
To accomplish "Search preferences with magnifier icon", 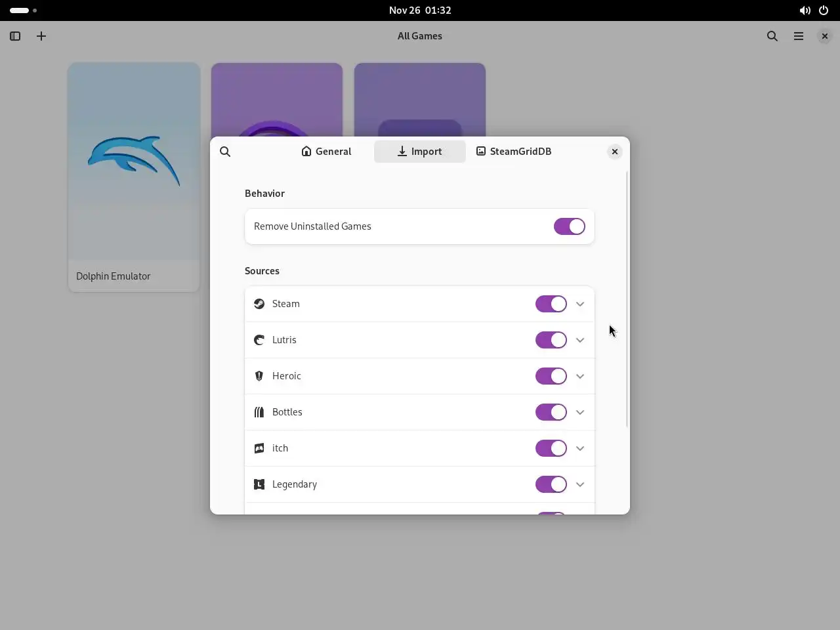I will [225, 152].
